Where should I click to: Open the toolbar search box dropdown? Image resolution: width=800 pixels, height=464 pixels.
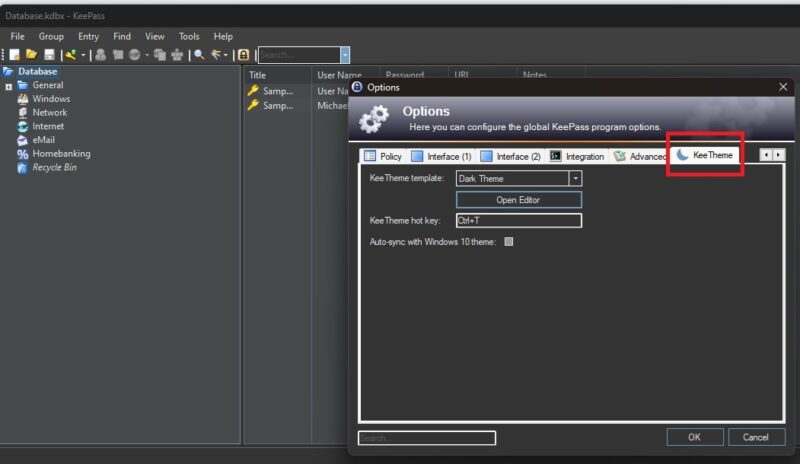point(345,55)
